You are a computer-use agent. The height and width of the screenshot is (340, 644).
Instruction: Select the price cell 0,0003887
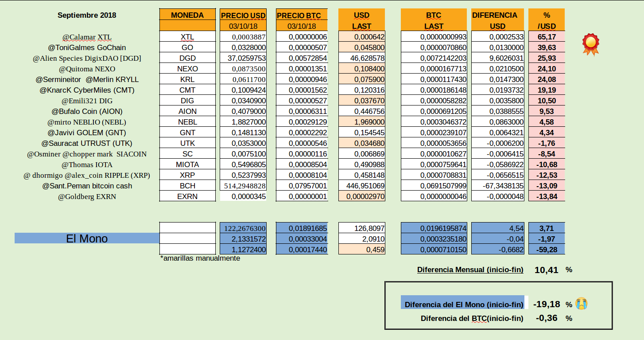(243, 37)
